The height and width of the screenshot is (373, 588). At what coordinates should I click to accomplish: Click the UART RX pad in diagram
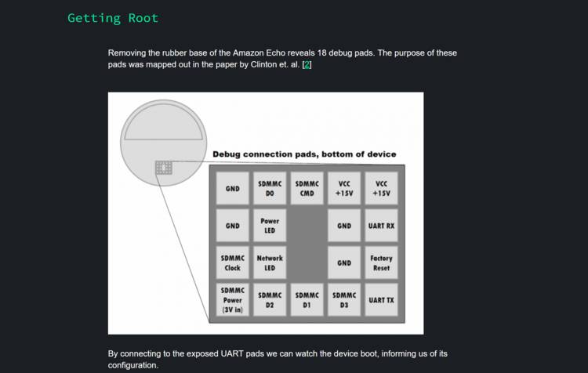point(381,226)
